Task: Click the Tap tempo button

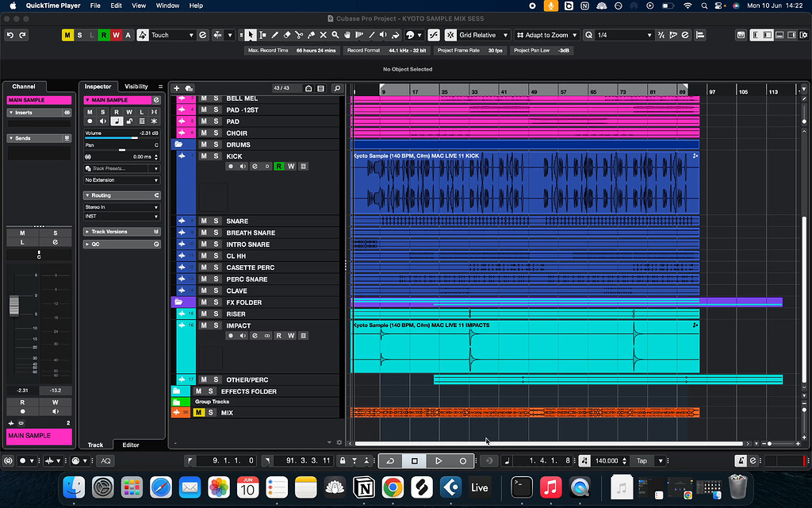Action: pyautogui.click(x=641, y=460)
